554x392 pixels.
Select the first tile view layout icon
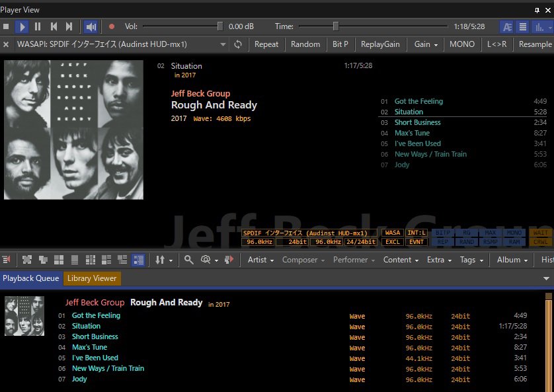pyautogui.click(x=27, y=260)
